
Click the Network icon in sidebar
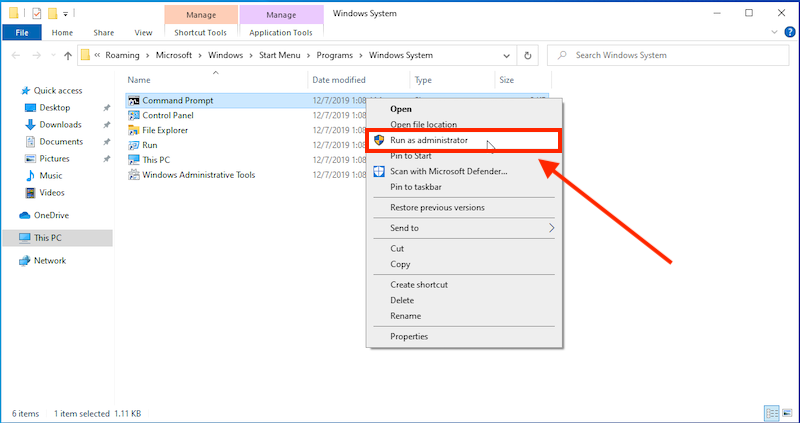coord(25,261)
